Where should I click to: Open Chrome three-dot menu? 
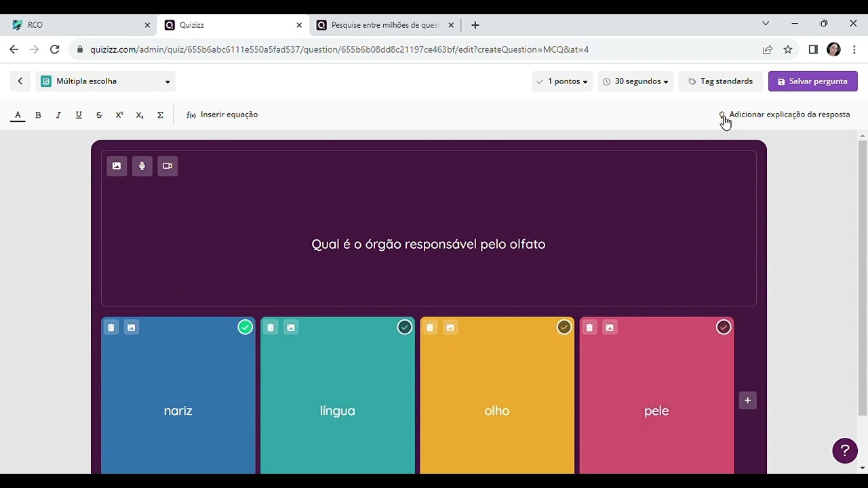pos(854,49)
